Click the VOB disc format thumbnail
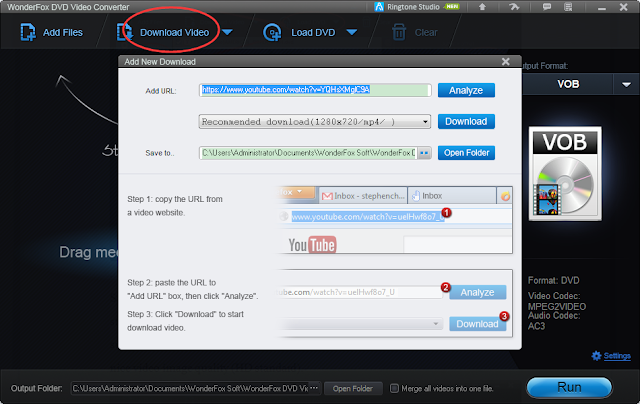Viewport: 640px width, 404px height. coord(565,173)
